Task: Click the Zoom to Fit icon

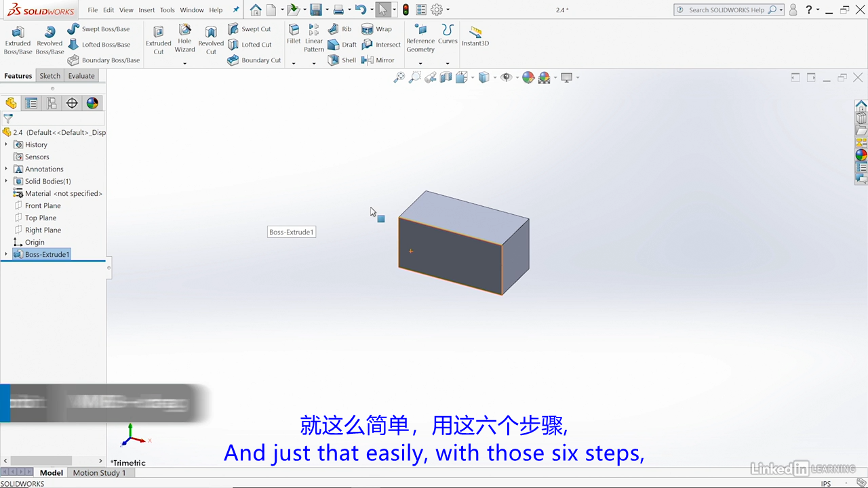Action: [x=399, y=77]
